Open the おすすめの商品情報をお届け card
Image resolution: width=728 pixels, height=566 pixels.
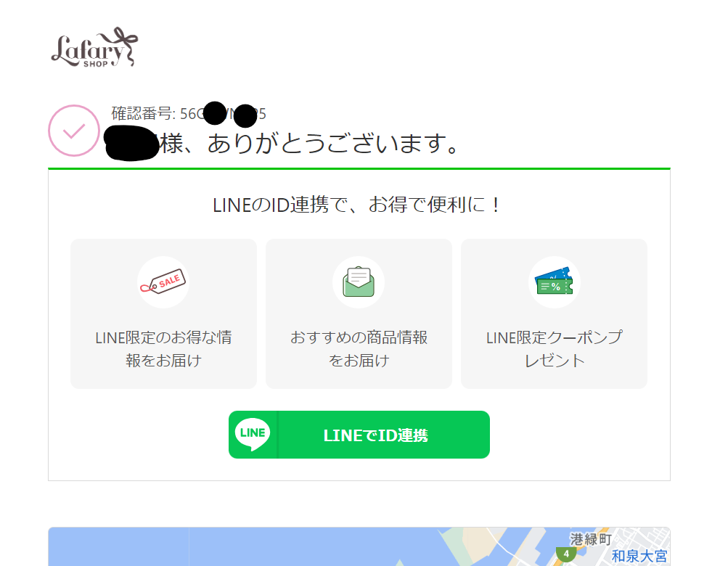pos(359,314)
